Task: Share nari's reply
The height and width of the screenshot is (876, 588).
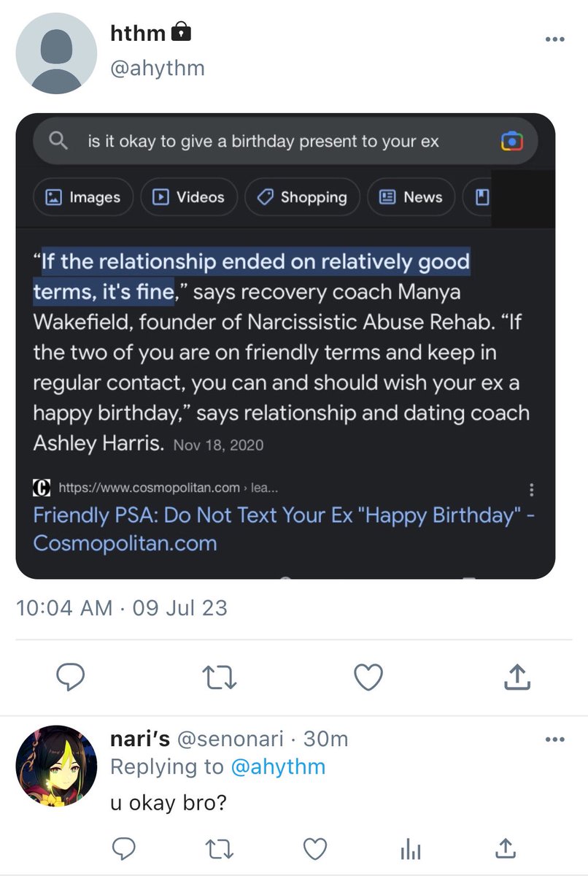Action: 504,848
